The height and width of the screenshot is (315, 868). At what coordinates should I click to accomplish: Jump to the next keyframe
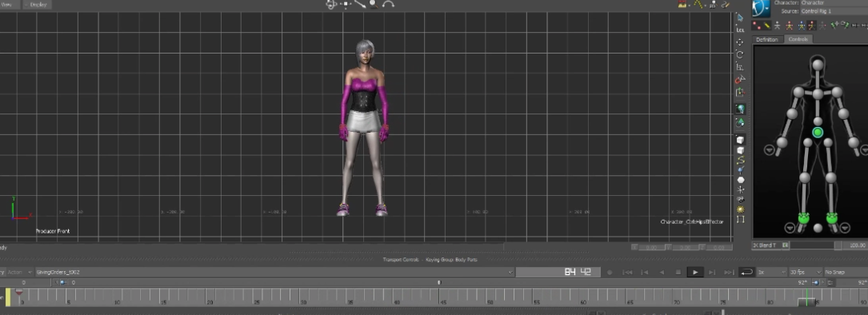712,273
